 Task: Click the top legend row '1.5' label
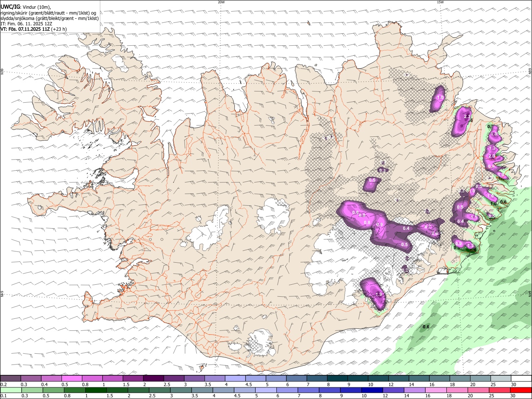click(126, 384)
